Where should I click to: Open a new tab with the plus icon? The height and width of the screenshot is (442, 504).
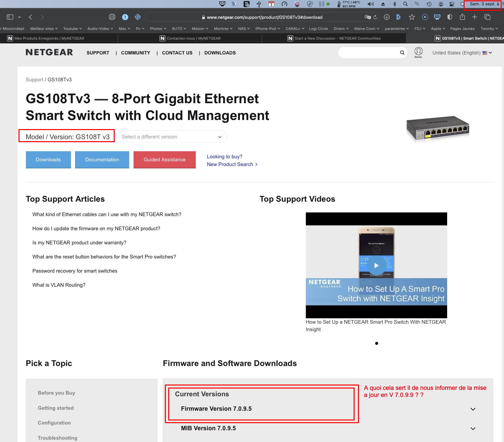475,17
